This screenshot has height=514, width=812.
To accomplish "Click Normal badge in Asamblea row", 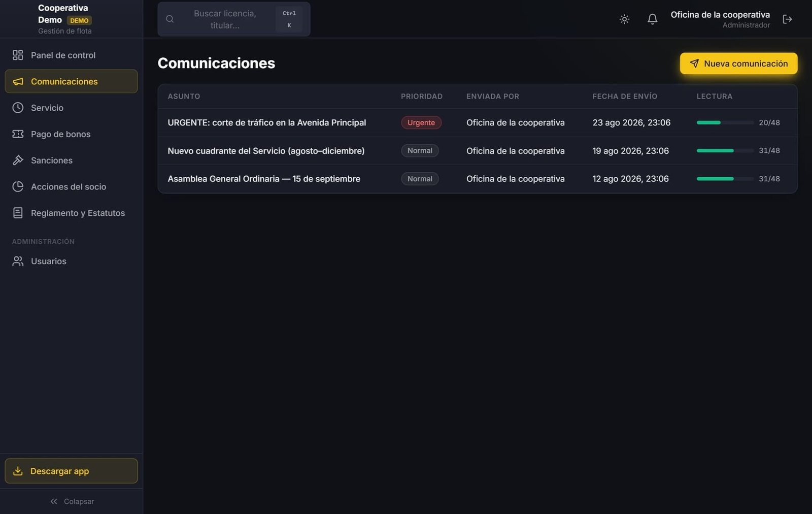I will [420, 179].
